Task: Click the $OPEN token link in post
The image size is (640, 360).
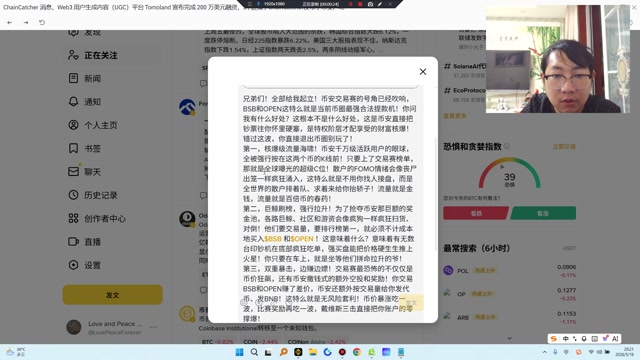Action: (302, 239)
